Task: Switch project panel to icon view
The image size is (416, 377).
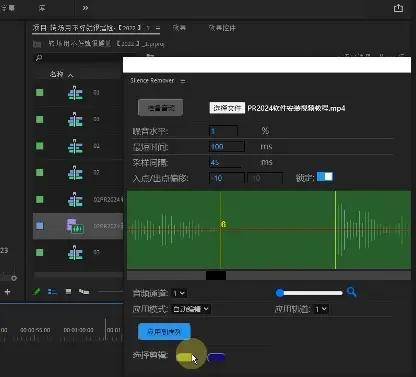Action: (68, 292)
